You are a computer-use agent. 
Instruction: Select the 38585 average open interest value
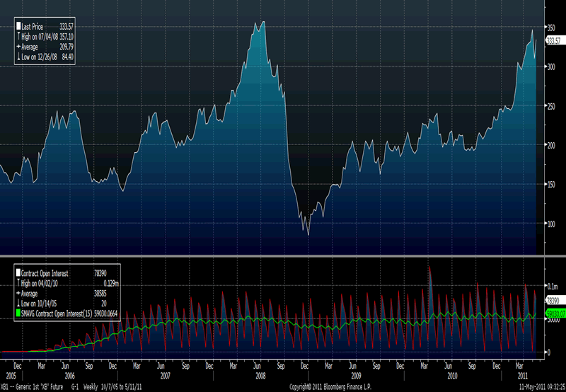[x=100, y=294]
